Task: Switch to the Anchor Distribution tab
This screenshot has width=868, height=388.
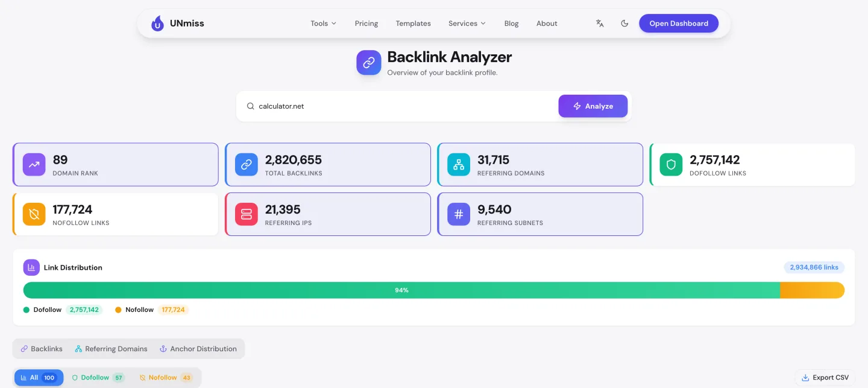Action: point(198,349)
